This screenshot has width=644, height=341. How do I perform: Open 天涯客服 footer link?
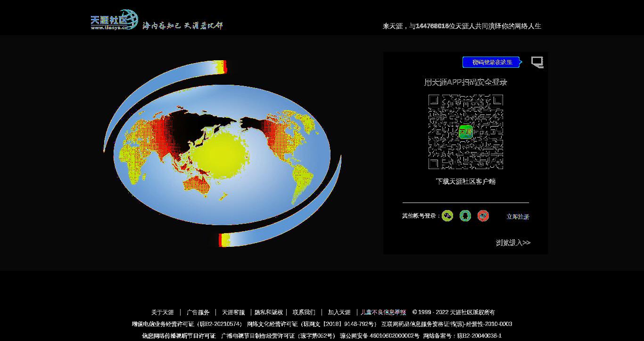click(x=233, y=312)
